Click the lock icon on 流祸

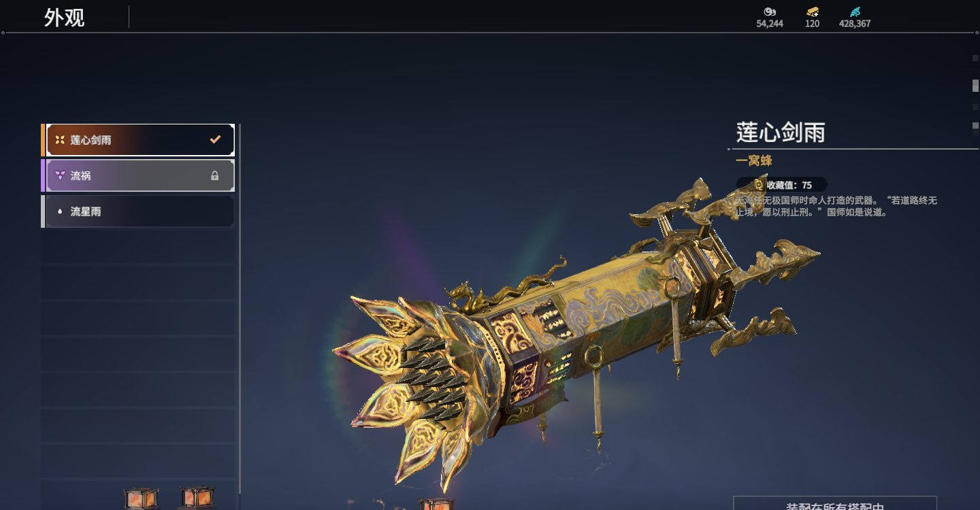215,175
